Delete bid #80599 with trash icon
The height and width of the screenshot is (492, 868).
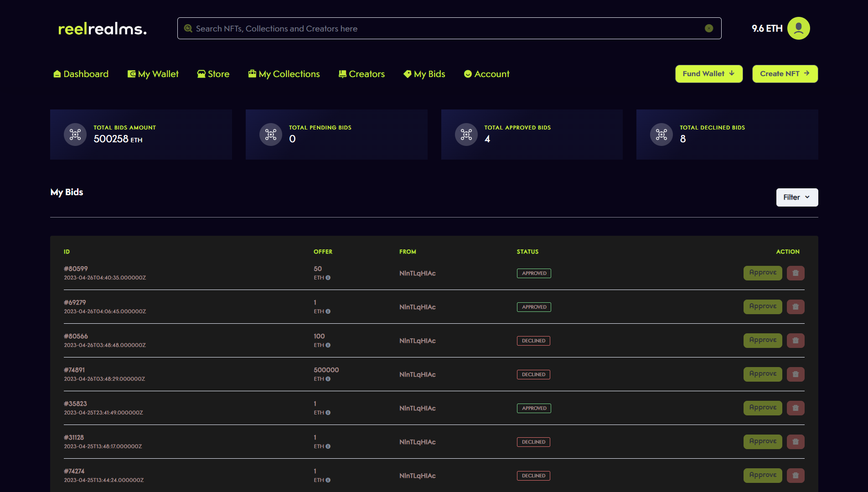[x=796, y=273]
